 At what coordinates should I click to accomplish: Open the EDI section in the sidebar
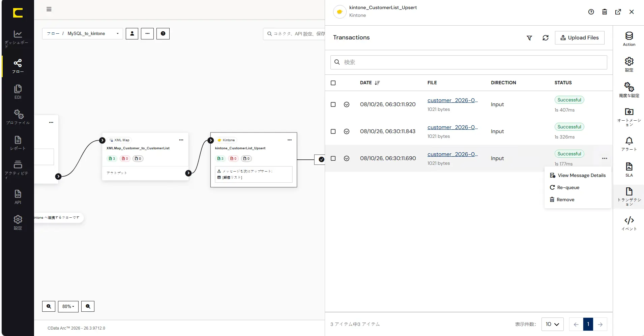(18, 92)
